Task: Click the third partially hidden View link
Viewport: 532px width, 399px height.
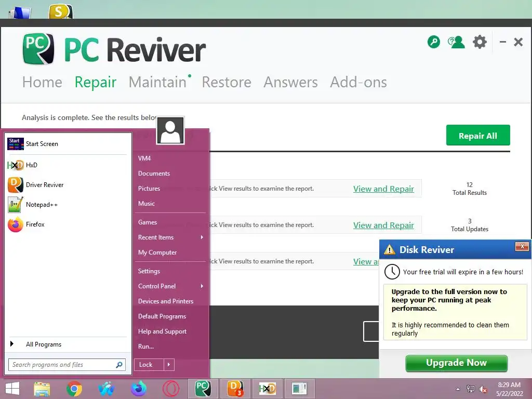Action: click(x=366, y=262)
